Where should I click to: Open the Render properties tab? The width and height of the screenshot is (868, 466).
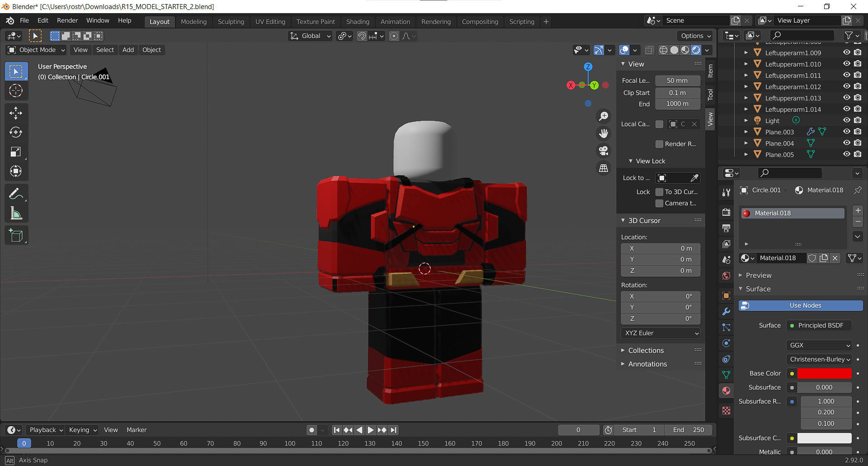point(726,212)
